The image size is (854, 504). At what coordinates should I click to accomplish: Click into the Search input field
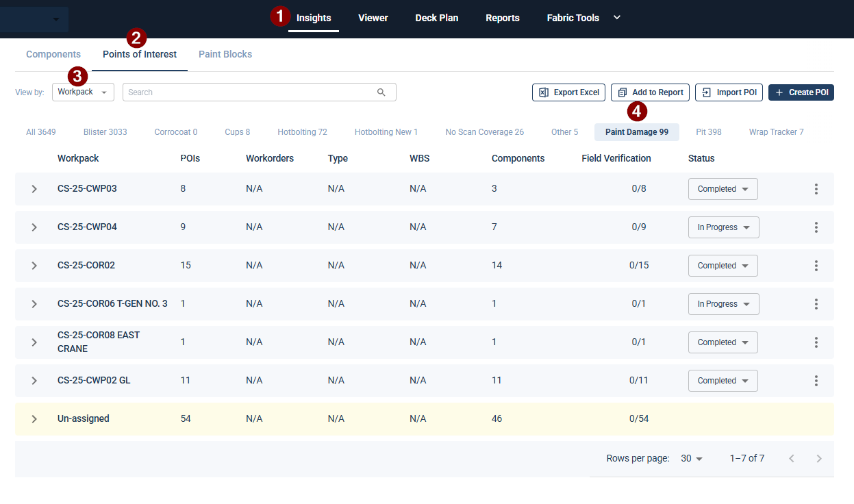[x=247, y=92]
